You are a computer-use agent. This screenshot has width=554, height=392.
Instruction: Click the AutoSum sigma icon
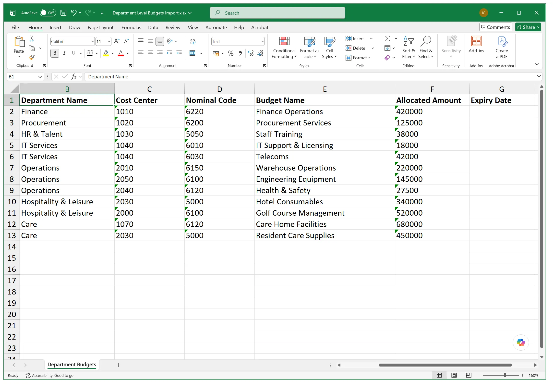tap(387, 38)
